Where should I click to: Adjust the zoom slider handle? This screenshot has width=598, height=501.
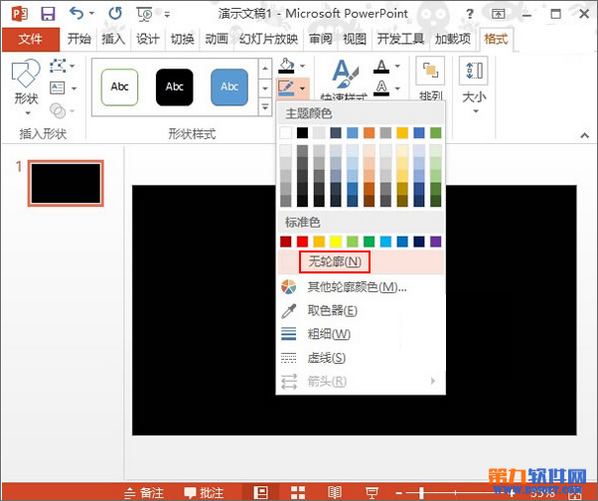[x=421, y=493]
